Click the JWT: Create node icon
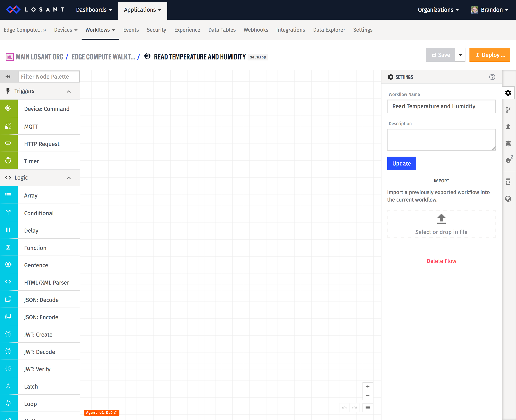516x420 pixels. pyautogui.click(x=9, y=334)
